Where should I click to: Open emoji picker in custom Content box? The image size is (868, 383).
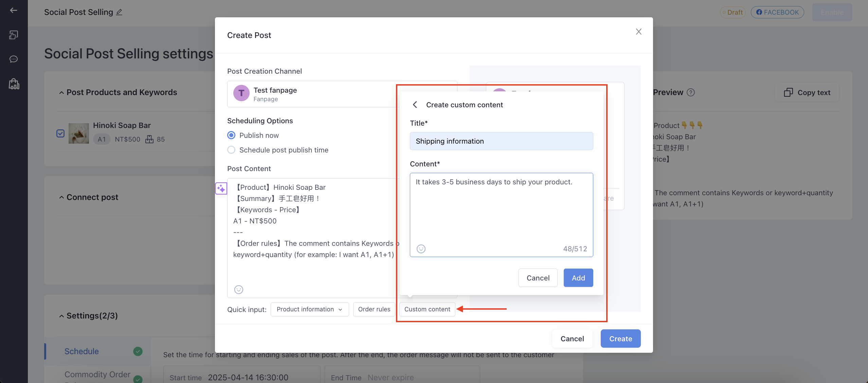point(421,249)
